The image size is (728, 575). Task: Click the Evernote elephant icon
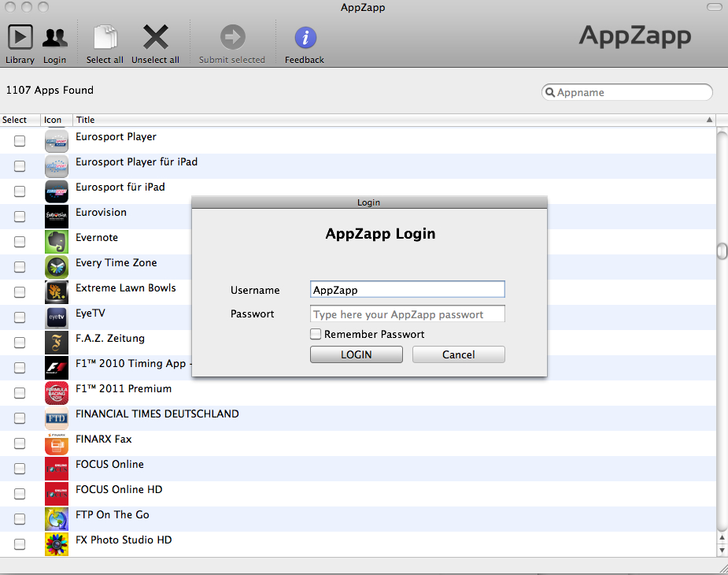point(57,241)
